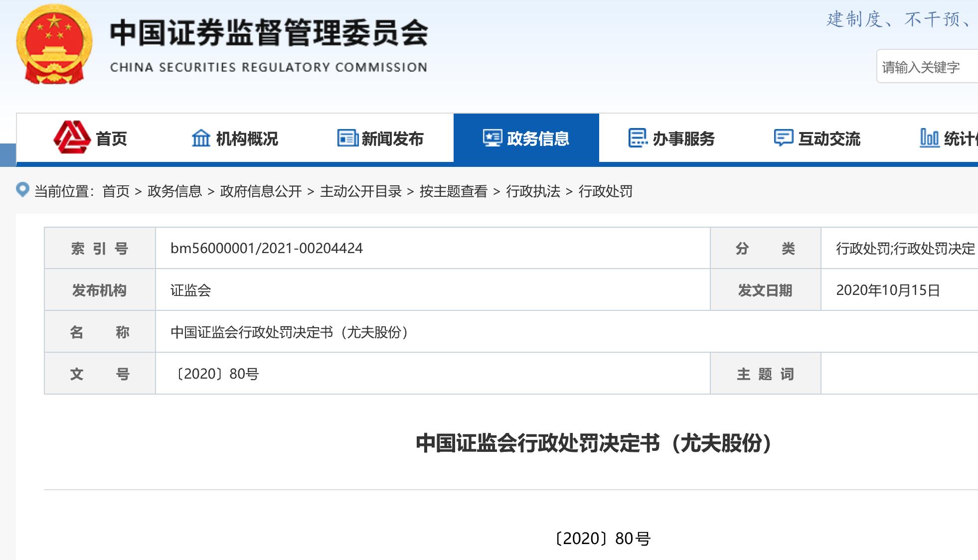Click the 分类 table label
Screen dimensions: 978x560
(x=765, y=248)
